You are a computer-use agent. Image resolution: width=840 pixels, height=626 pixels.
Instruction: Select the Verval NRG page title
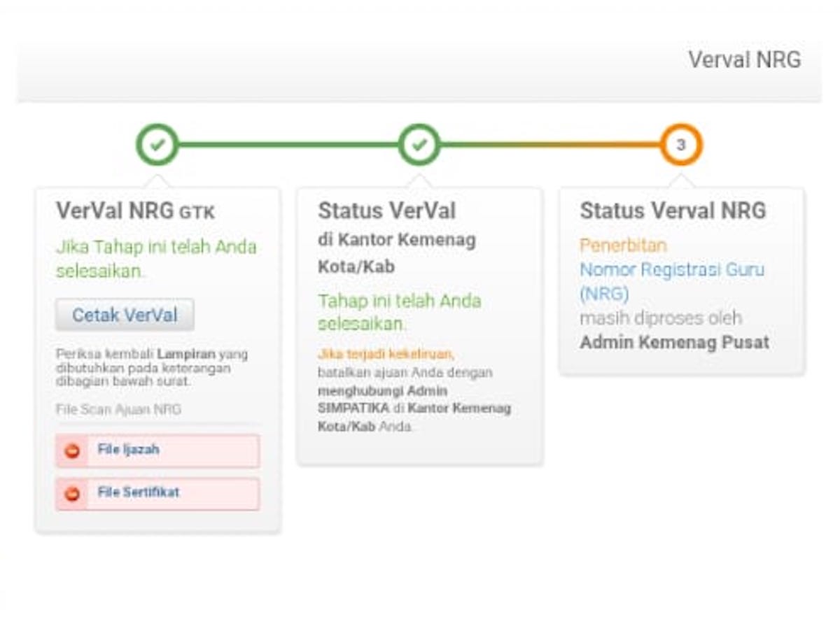[x=745, y=60]
